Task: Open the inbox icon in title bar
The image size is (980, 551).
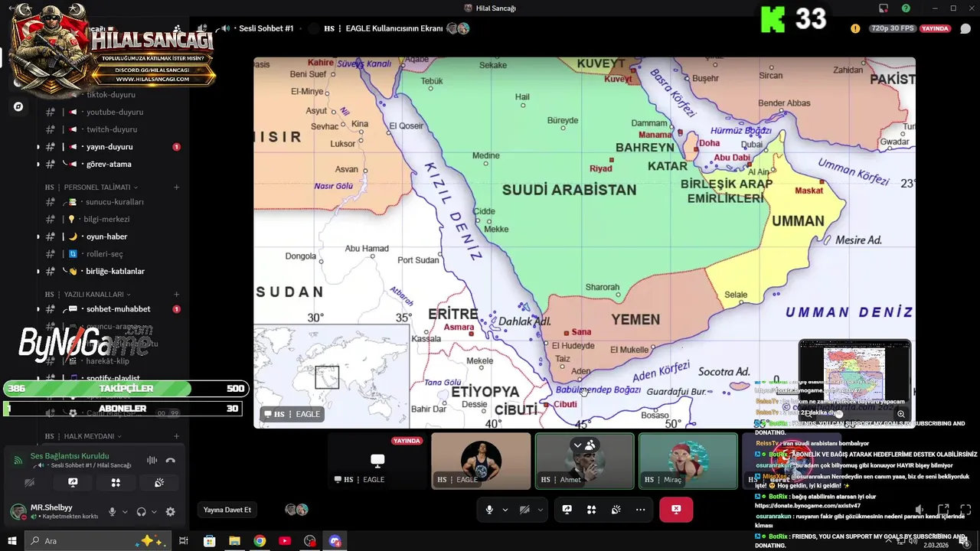Action: (x=884, y=8)
